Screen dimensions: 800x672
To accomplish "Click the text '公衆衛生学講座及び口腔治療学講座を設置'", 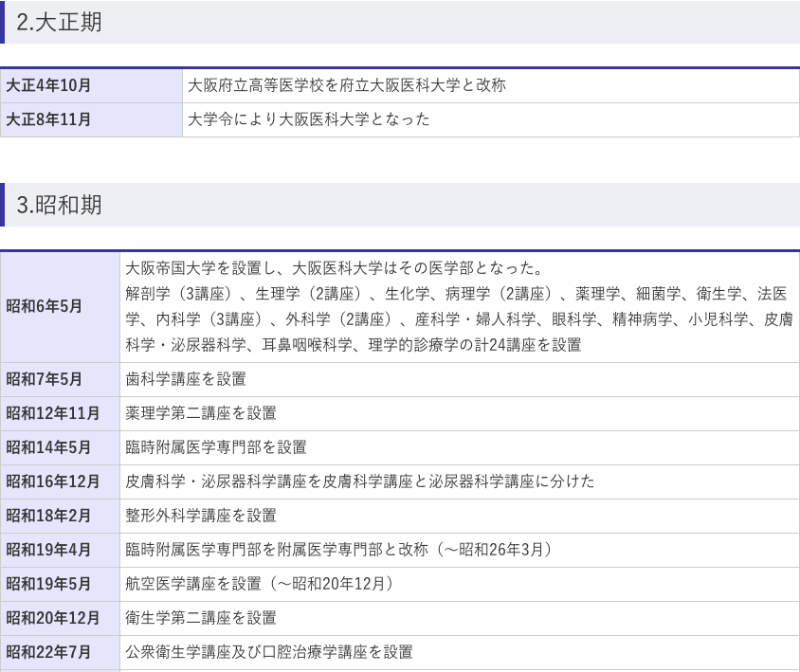I will 269,653.
